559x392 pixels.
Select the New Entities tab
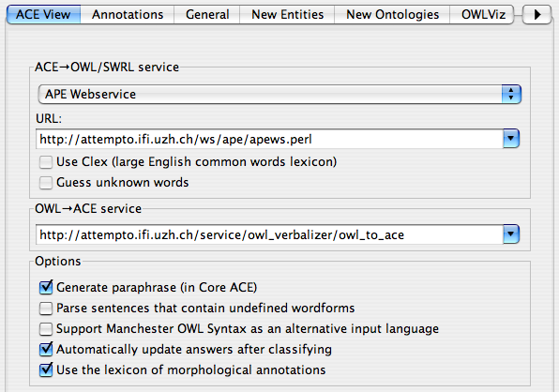287,15
